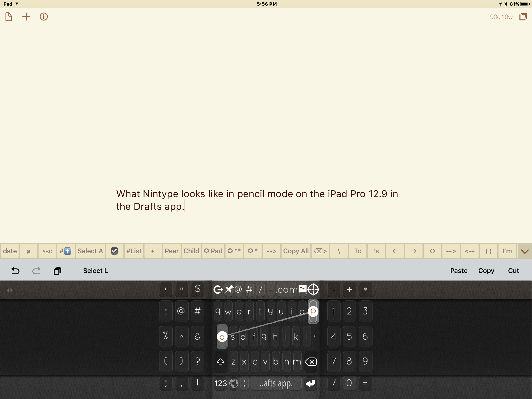
Task: Tap the highlighted a key
Action: click(222, 337)
